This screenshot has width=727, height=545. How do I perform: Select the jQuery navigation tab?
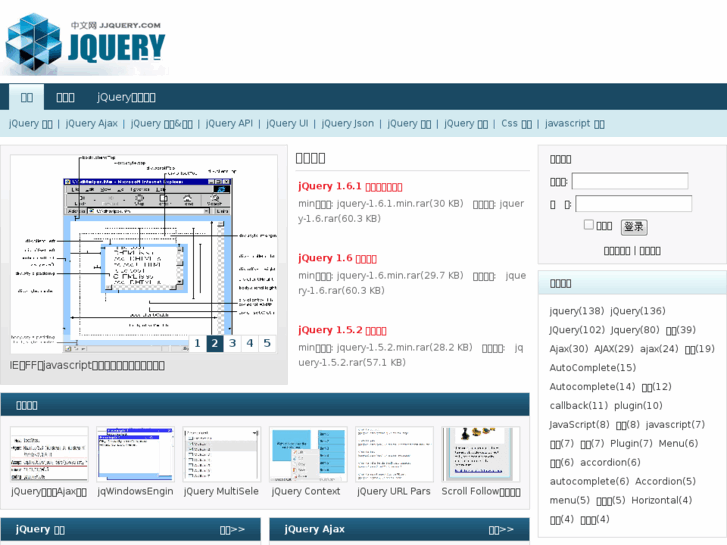[x=126, y=97]
